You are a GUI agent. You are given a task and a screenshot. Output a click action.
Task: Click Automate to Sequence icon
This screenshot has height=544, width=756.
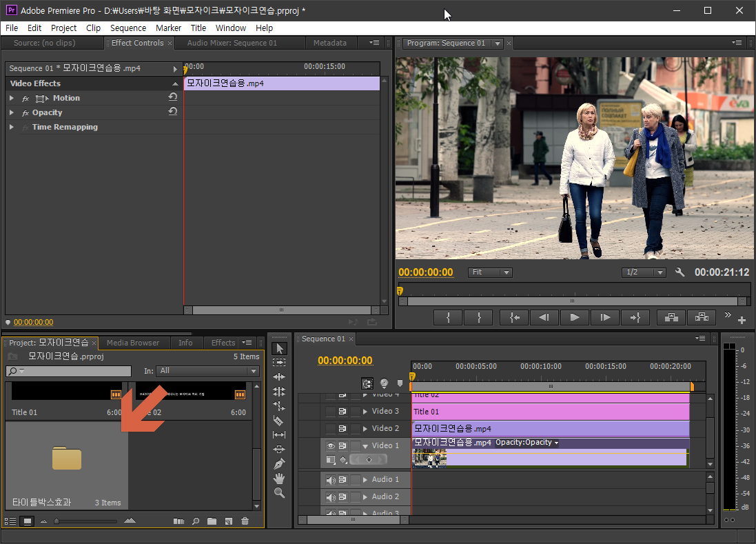(x=179, y=521)
